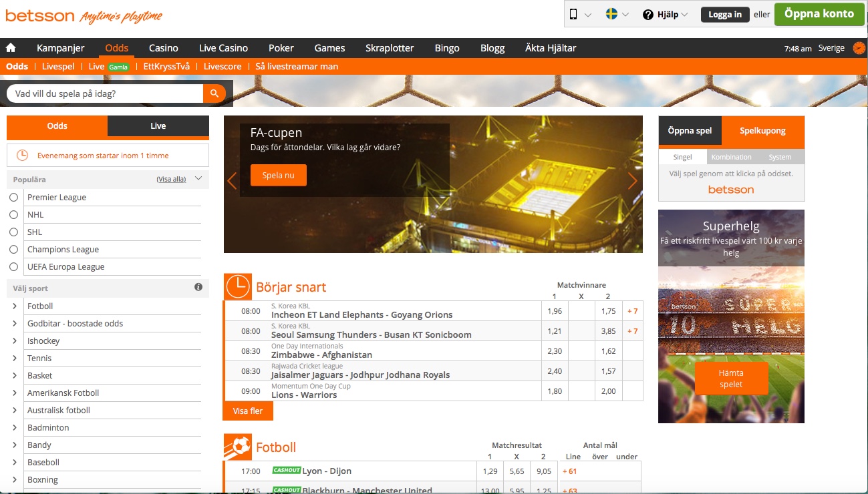Select odds 1,96 for Incheon ET Land Elephants
868x494 pixels.
coord(554,311)
